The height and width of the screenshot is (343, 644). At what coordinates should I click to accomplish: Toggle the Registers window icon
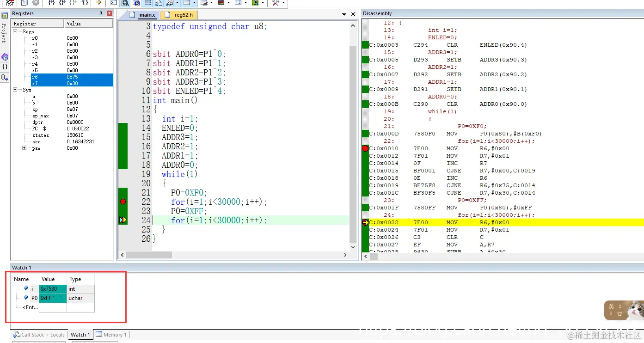(147, 3)
